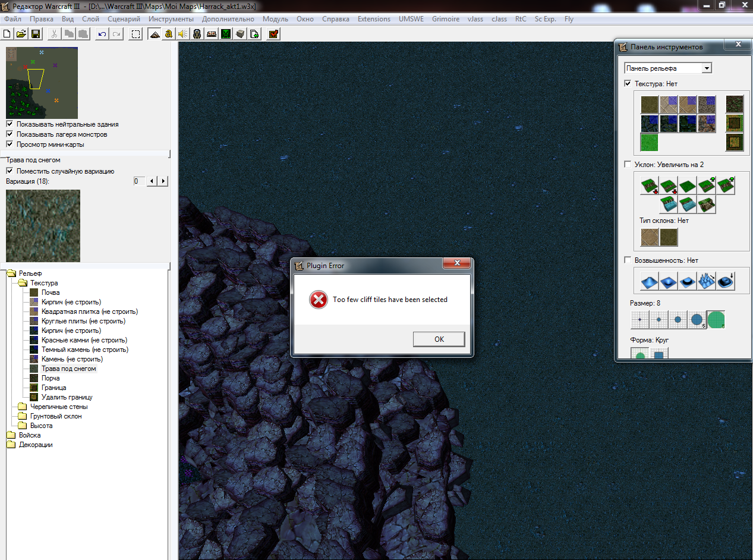This screenshot has height=560, width=753.
Task: Select 'Удалить границу' tree item
Action: (67, 397)
